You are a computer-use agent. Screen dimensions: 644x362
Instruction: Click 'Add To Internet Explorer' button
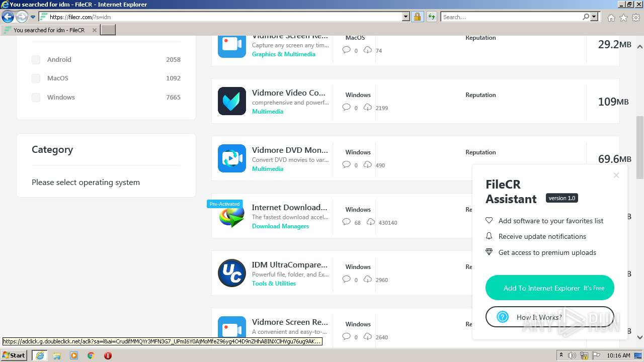(550, 288)
